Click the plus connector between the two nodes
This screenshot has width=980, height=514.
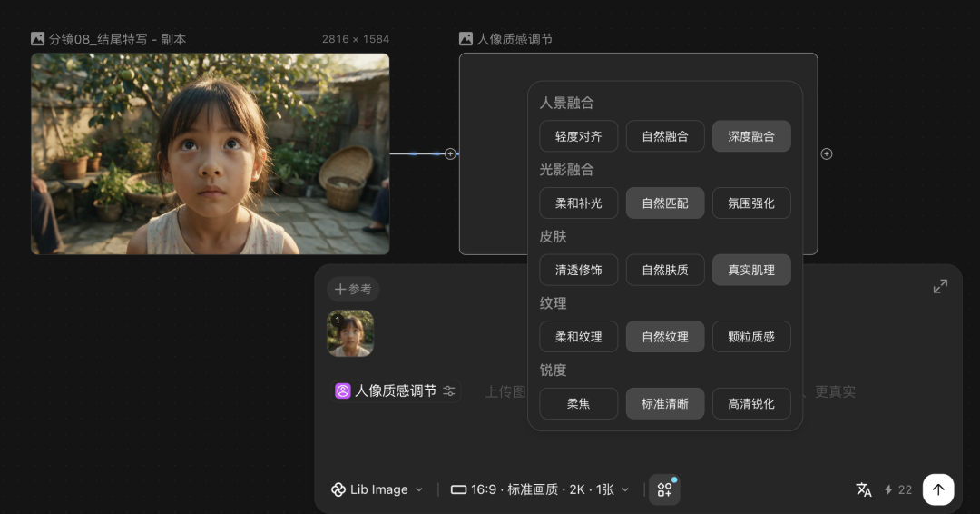450,153
